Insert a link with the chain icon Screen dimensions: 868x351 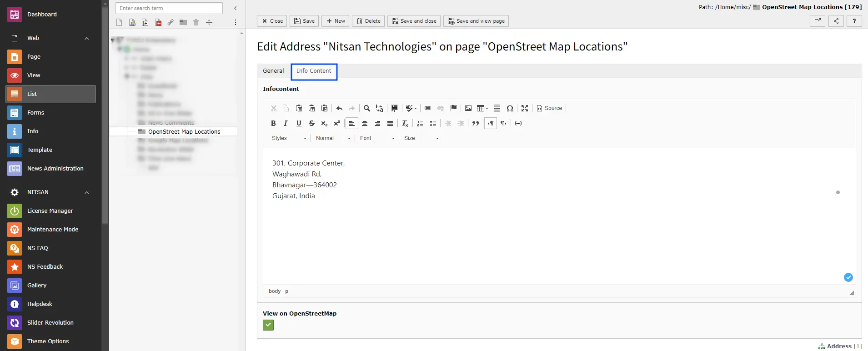point(428,108)
